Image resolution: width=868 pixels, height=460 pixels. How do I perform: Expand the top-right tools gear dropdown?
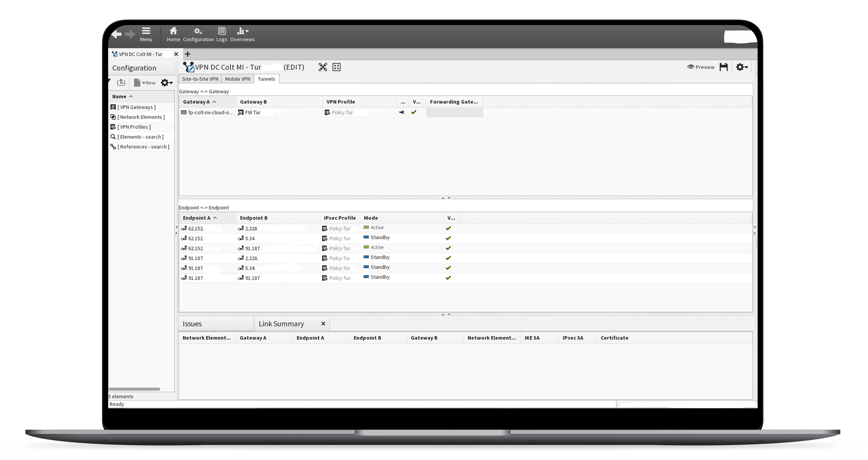(742, 67)
